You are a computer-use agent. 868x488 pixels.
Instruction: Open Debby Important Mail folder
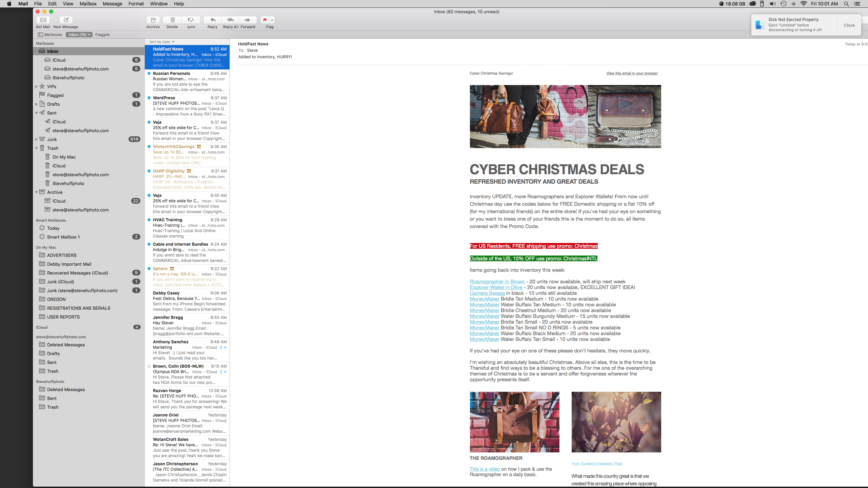pos(89,264)
